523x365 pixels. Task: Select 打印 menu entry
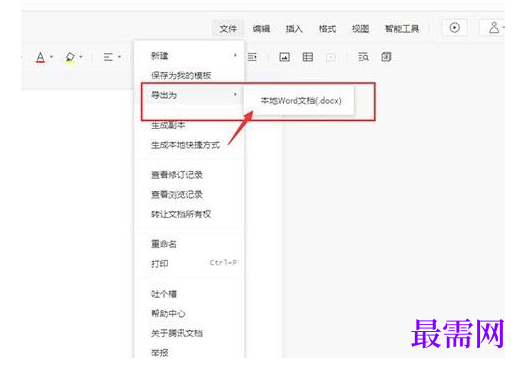189,264
